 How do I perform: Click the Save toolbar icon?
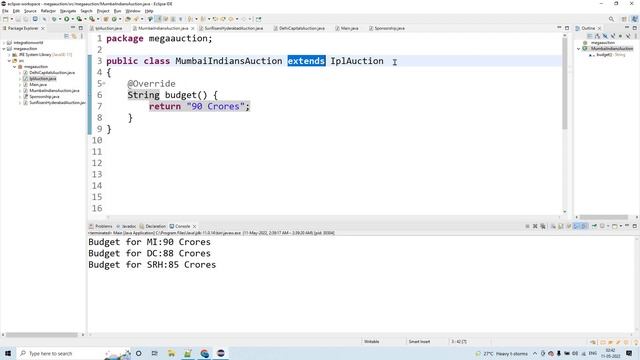coord(18,19)
